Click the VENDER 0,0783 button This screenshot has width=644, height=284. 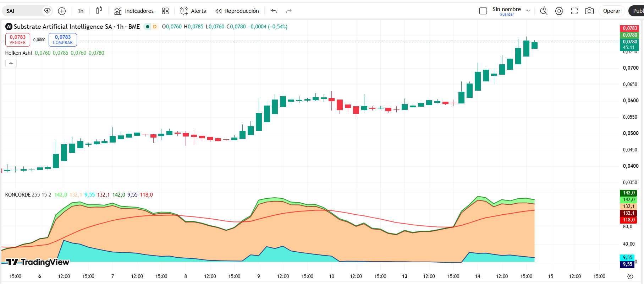pyautogui.click(x=18, y=39)
